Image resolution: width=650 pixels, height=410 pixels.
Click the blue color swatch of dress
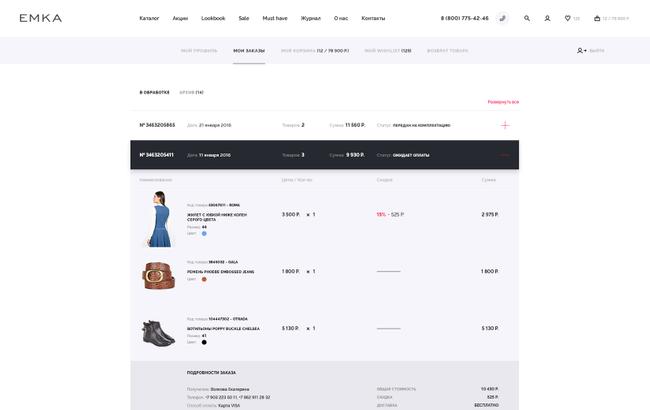204,233
